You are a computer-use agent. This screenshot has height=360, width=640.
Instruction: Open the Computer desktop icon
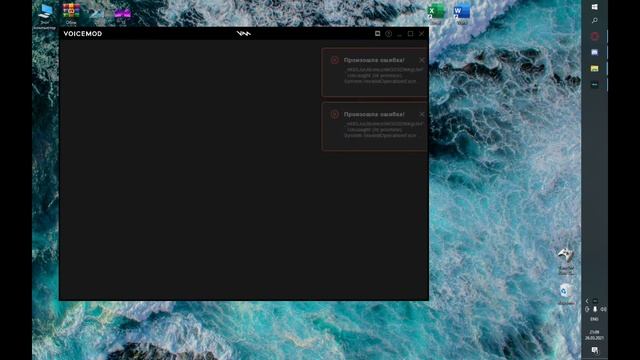pyautogui.click(x=45, y=15)
